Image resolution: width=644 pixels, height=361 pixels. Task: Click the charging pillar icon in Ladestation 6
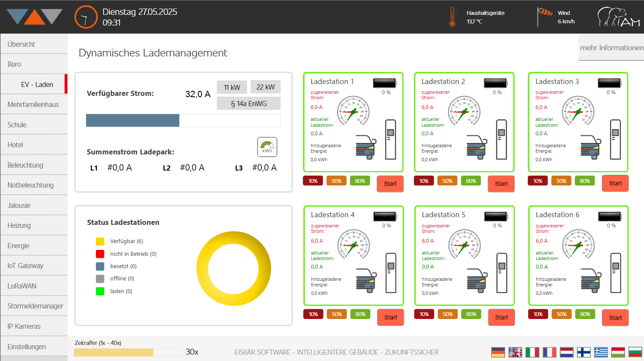tap(616, 273)
